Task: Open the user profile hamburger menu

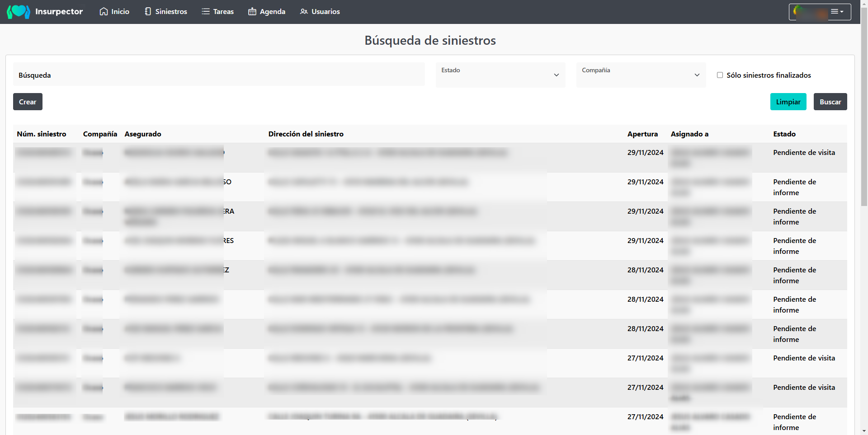Action: 837,12
